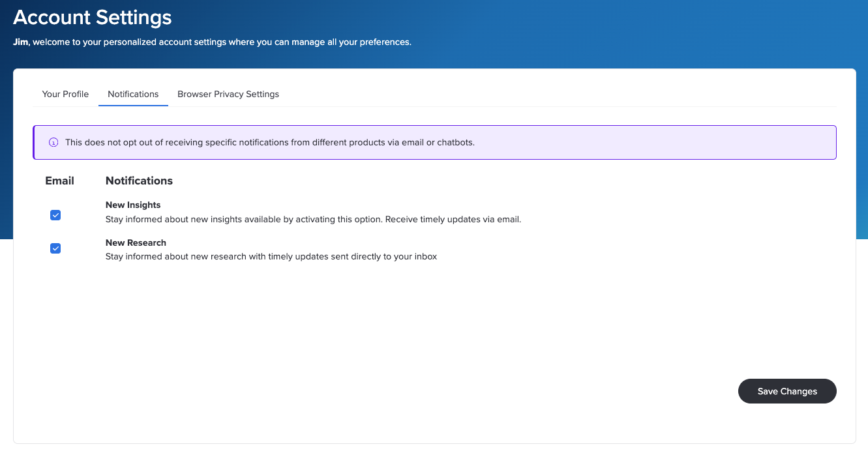This screenshot has height=455, width=868.
Task: Click the New Insights description text
Action: (314, 219)
